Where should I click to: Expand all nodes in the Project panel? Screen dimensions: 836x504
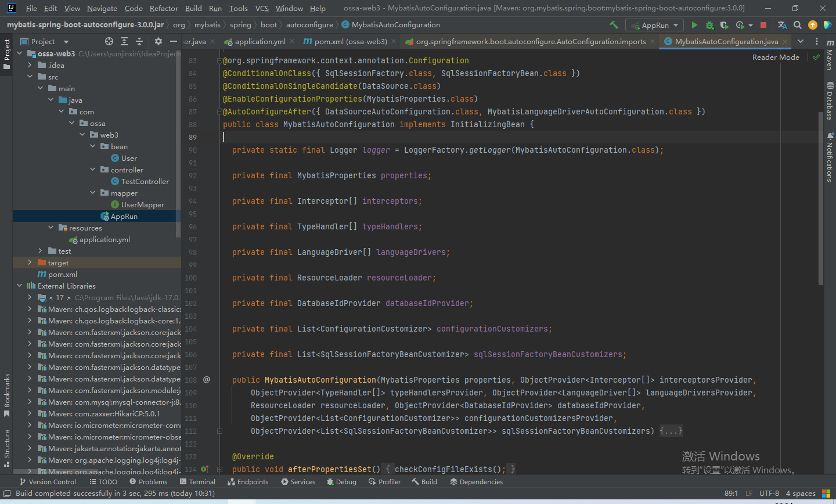click(124, 41)
